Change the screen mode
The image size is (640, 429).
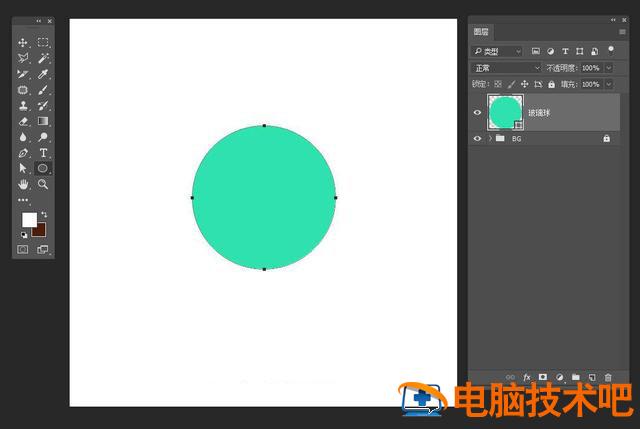[42, 249]
